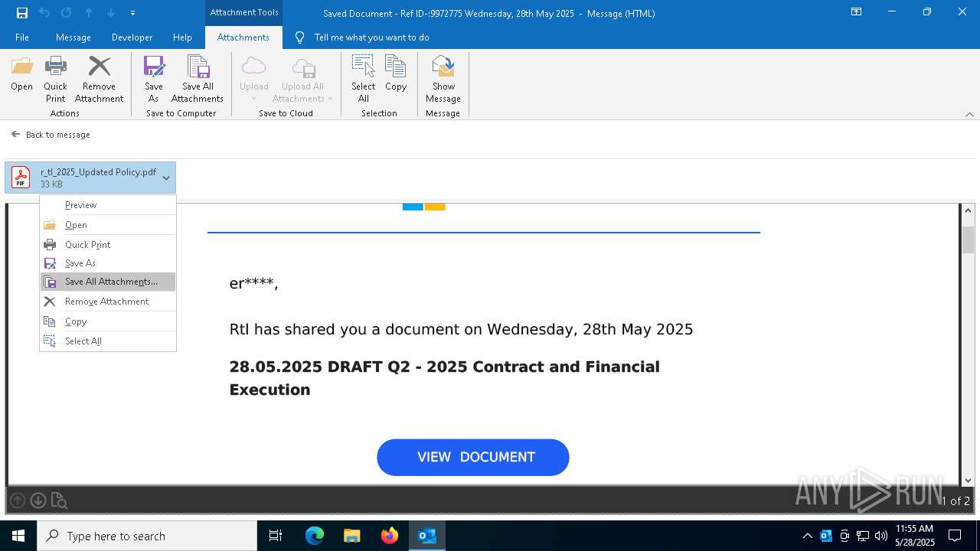
Task: Launch Firefox from the taskbar
Action: [x=390, y=536]
